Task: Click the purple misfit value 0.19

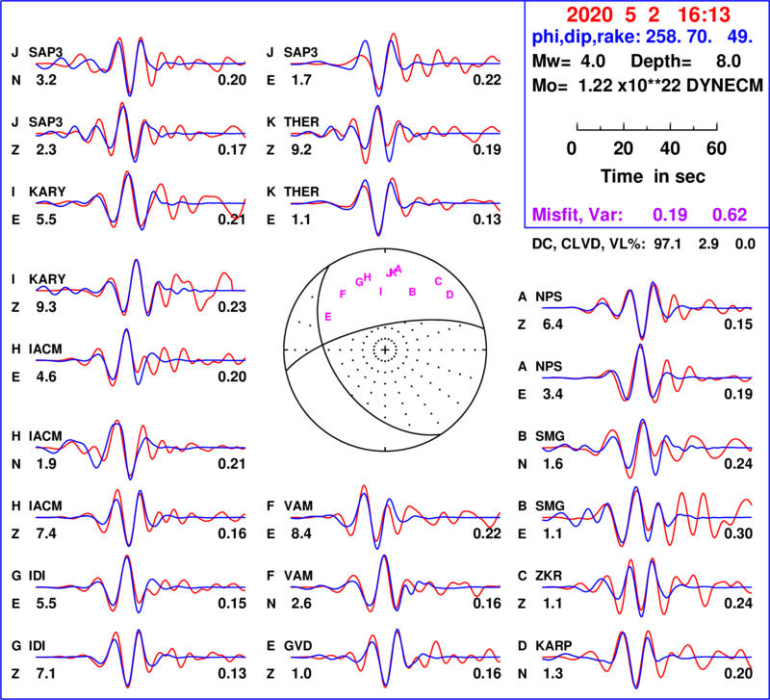Action: [x=670, y=215]
